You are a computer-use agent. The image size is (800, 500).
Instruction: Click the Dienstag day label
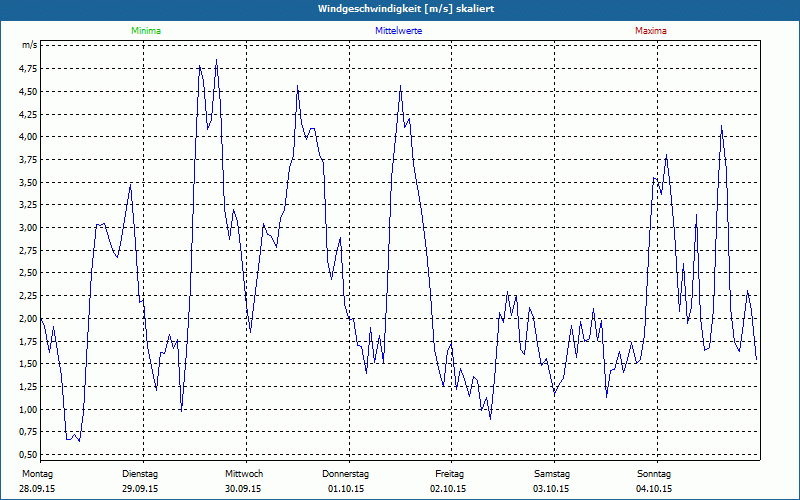click(140, 474)
